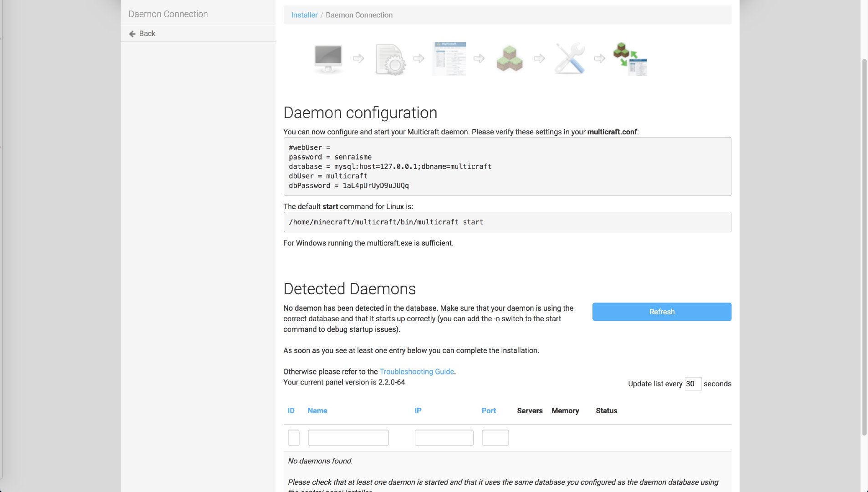Sort daemons by IP column
The height and width of the screenshot is (492, 868).
click(x=418, y=411)
